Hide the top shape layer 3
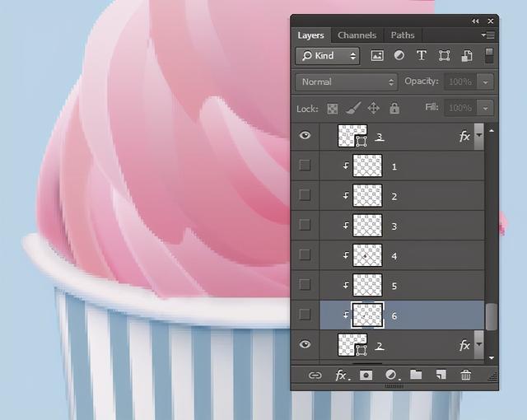The width and height of the screenshot is (527, 420). (x=305, y=135)
